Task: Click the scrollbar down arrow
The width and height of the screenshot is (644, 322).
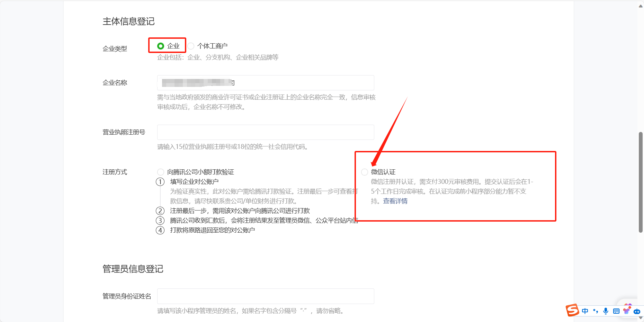Action: coord(641,317)
